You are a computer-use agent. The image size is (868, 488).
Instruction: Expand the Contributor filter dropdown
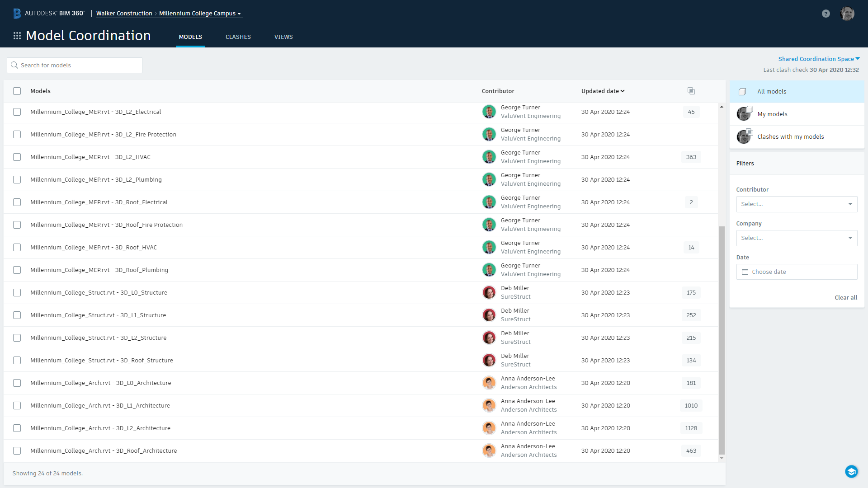click(x=796, y=204)
